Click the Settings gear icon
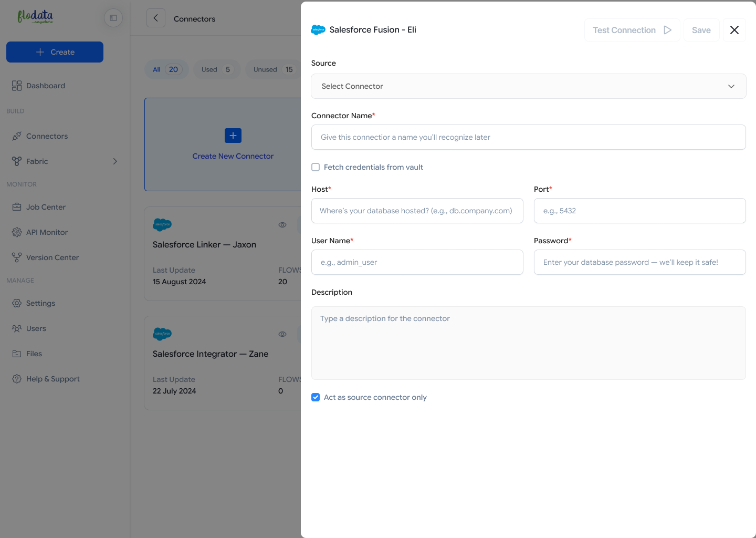The height and width of the screenshot is (538, 756). pos(17,303)
